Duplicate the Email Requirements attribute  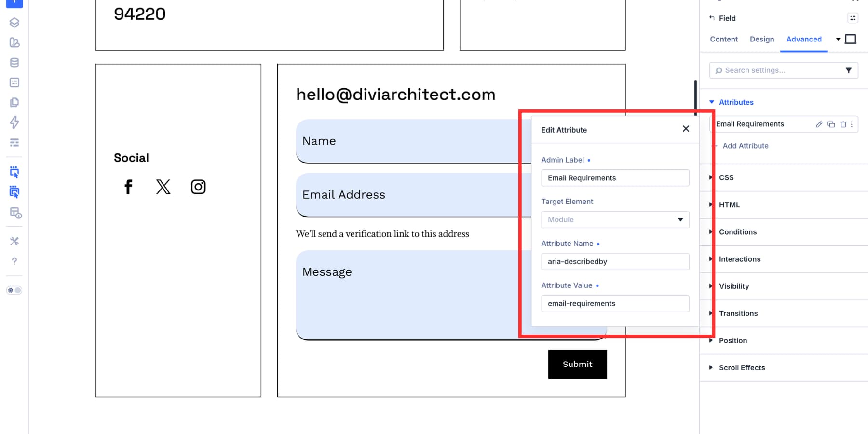click(x=831, y=124)
